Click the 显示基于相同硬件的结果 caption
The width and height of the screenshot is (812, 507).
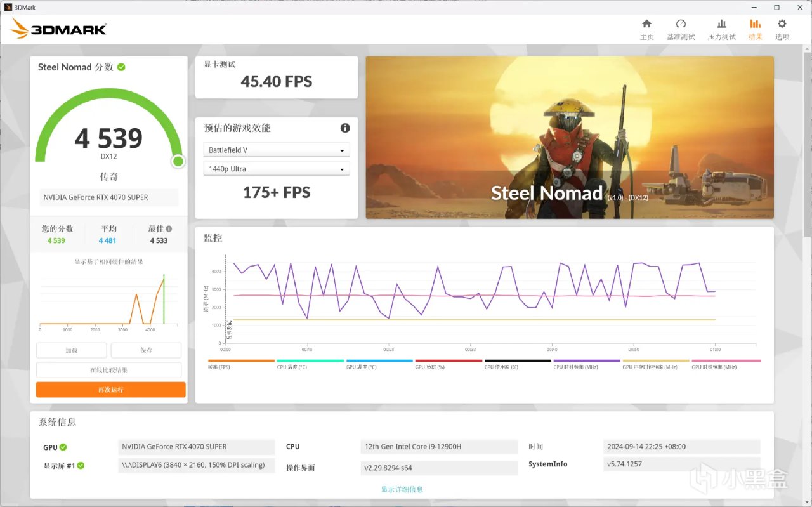[x=108, y=261]
